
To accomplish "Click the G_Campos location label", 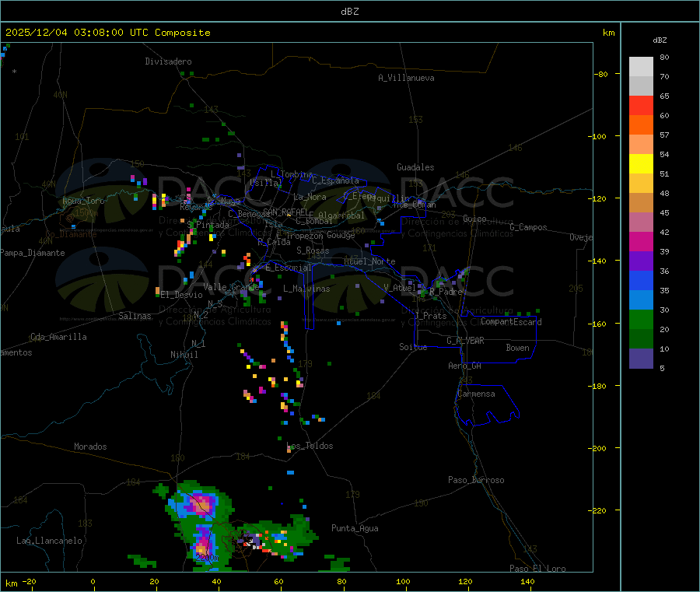I will pyautogui.click(x=529, y=227).
